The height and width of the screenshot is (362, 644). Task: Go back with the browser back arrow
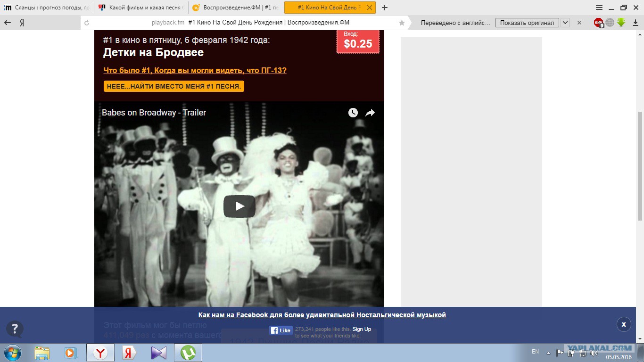coord(8,23)
